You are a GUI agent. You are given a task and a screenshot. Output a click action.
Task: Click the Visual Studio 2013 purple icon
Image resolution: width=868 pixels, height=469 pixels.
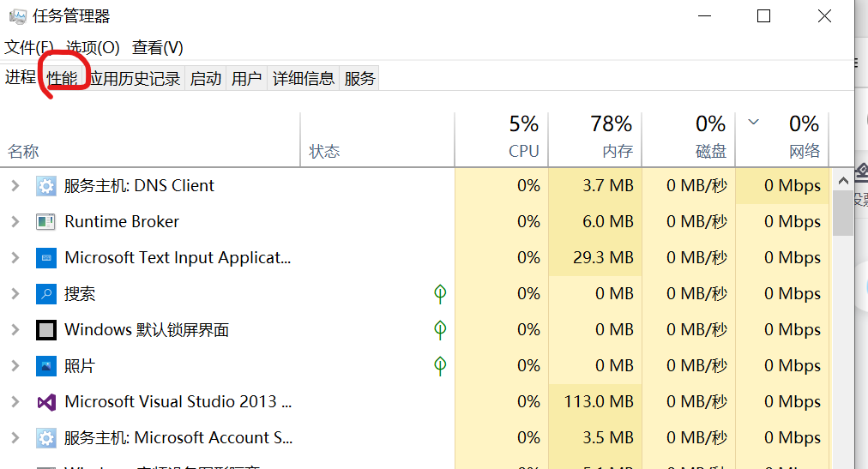click(x=46, y=402)
